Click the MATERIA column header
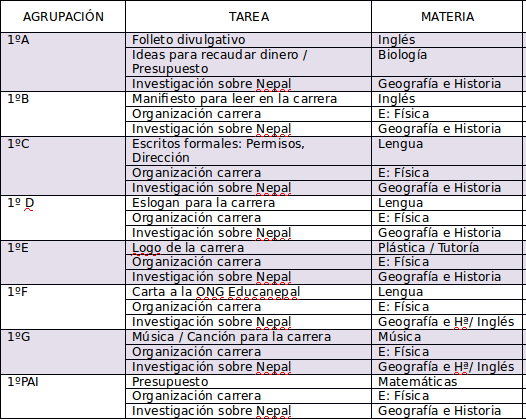This screenshot has width=526, height=420. point(447,16)
